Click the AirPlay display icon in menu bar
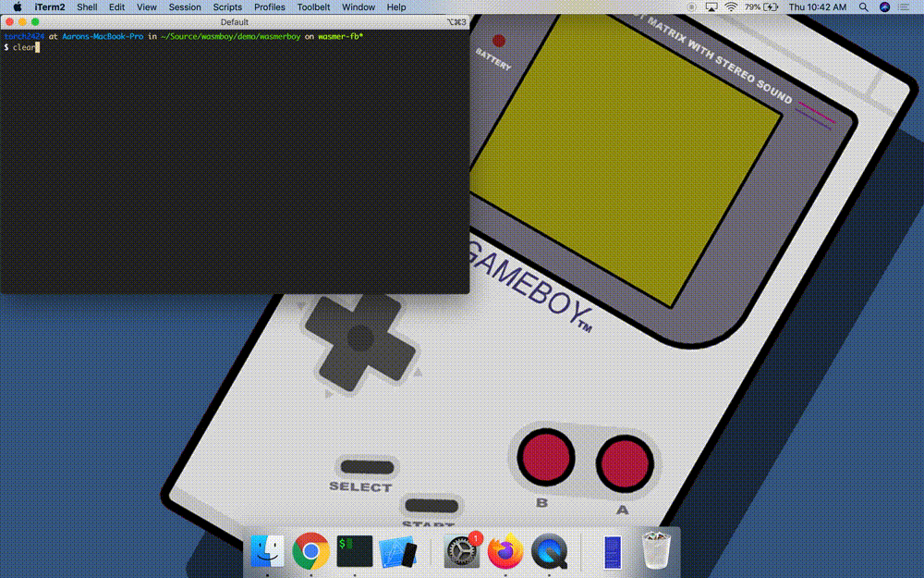The width and height of the screenshot is (924, 578). coord(711,7)
